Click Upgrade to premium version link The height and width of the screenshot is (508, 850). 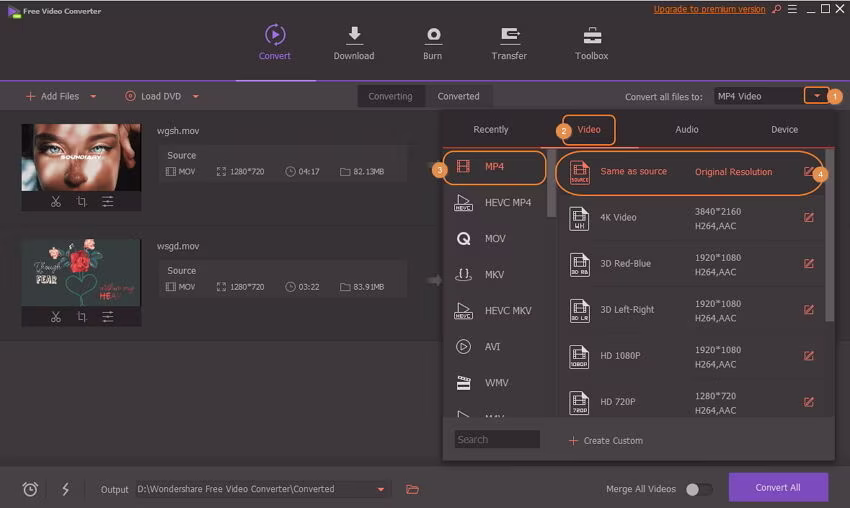pos(709,9)
